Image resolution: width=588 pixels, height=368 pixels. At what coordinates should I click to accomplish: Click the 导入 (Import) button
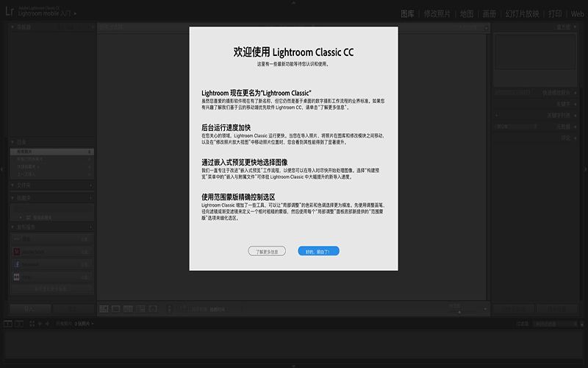click(30, 309)
